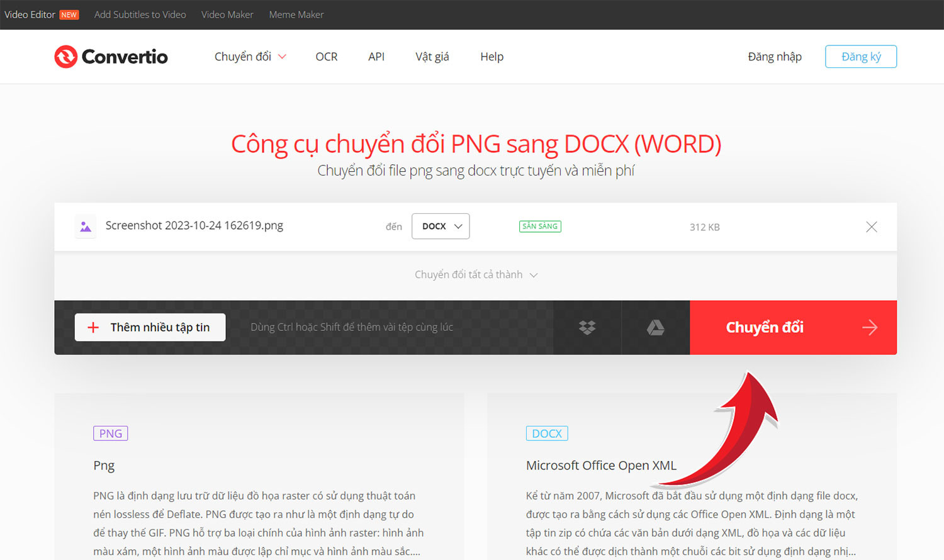Click the Png heading text
Image resolution: width=944 pixels, height=560 pixels.
coord(104,466)
